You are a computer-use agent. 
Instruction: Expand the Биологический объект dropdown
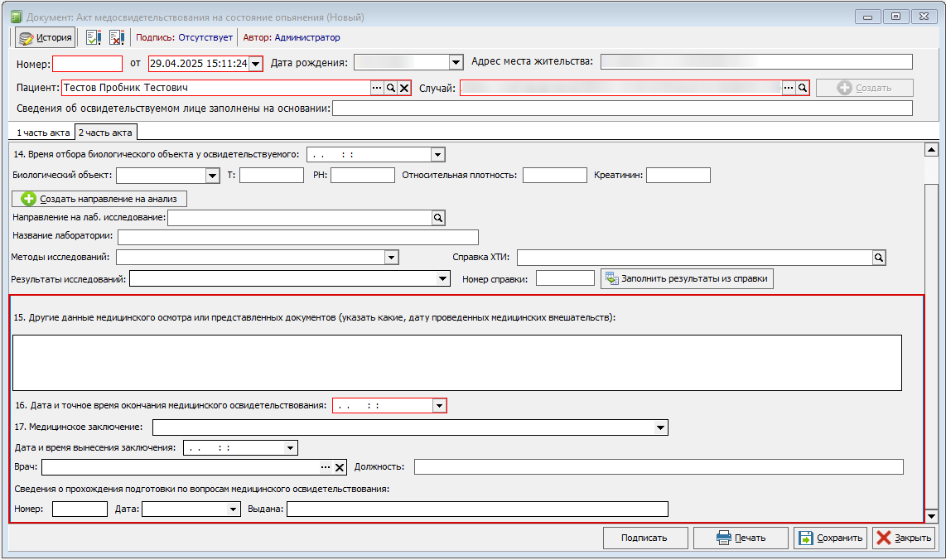point(212,176)
